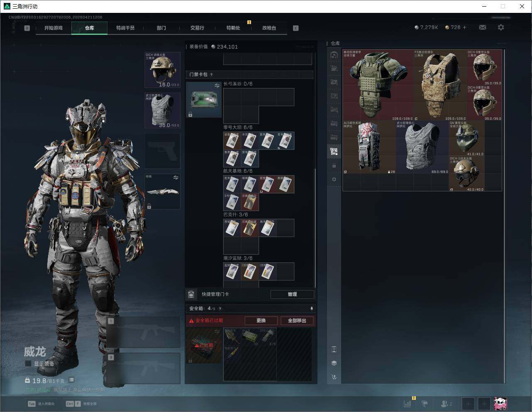This screenshot has width=532, height=412.
Task: Select the equipped DICH training helmet slot
Action: point(162,70)
